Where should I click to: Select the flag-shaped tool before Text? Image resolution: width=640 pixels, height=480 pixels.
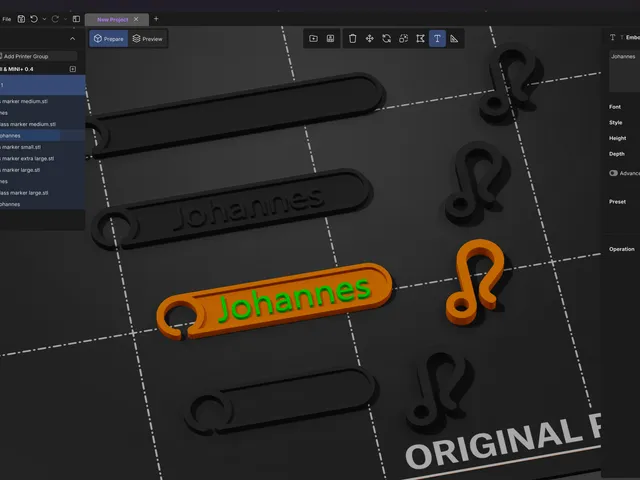(x=420, y=38)
